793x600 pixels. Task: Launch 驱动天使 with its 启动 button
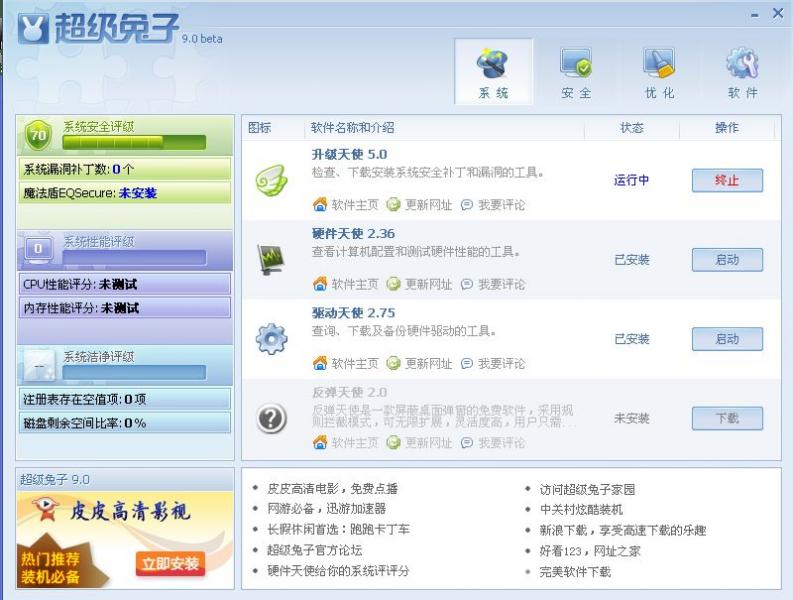(727, 338)
